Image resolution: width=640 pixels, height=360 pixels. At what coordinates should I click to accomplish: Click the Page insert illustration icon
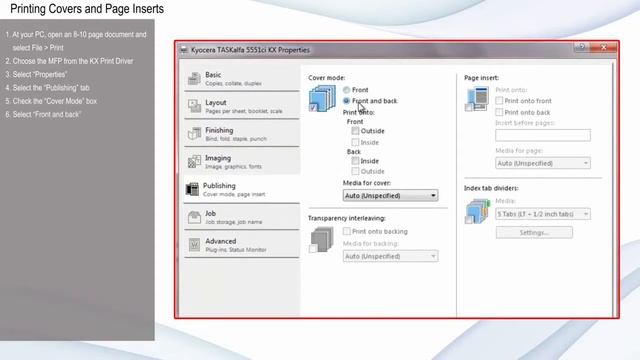477,99
